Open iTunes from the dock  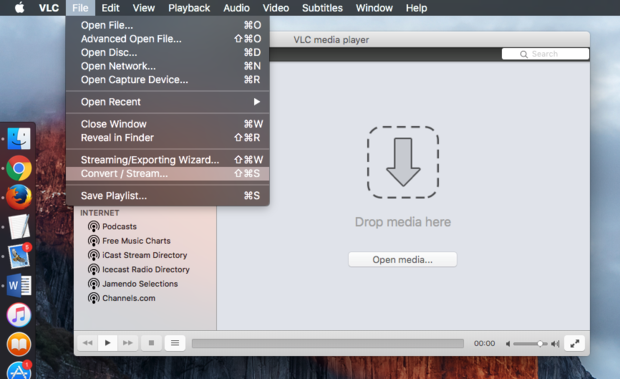click(19, 315)
